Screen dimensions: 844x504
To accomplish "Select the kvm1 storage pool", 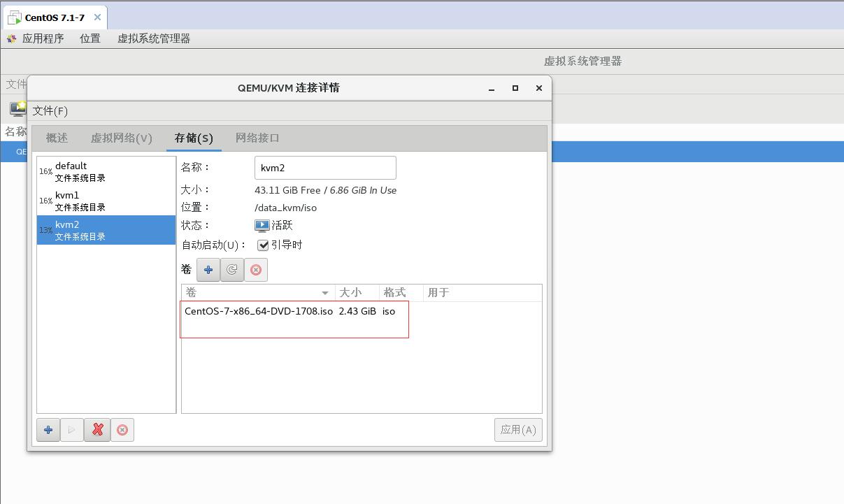I will 106,201.
